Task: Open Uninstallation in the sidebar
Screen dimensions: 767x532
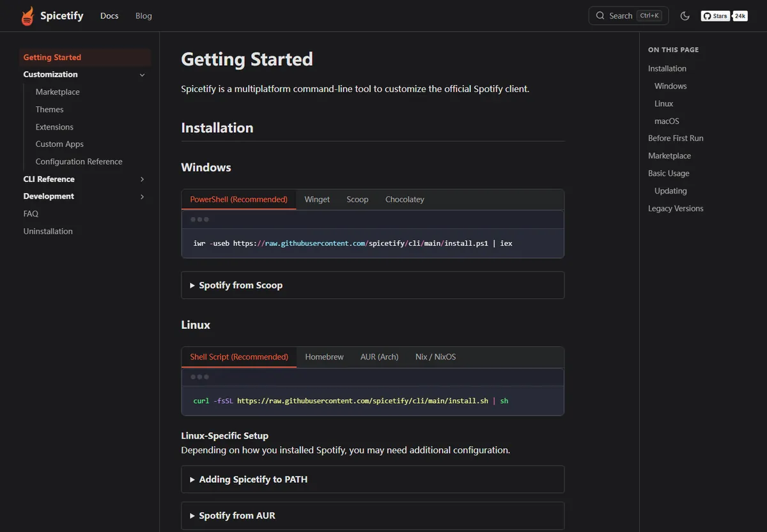Action: click(48, 231)
